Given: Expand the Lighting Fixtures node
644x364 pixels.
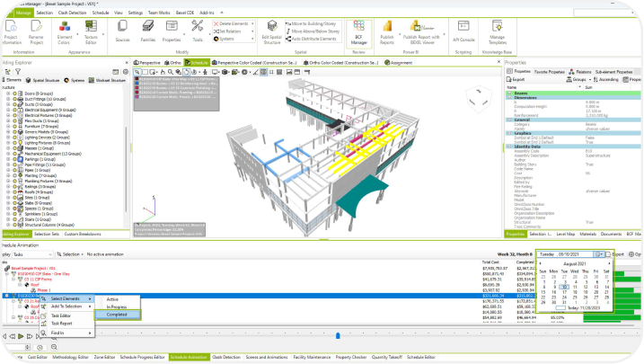Looking at the screenshot, I should click(x=8, y=143).
